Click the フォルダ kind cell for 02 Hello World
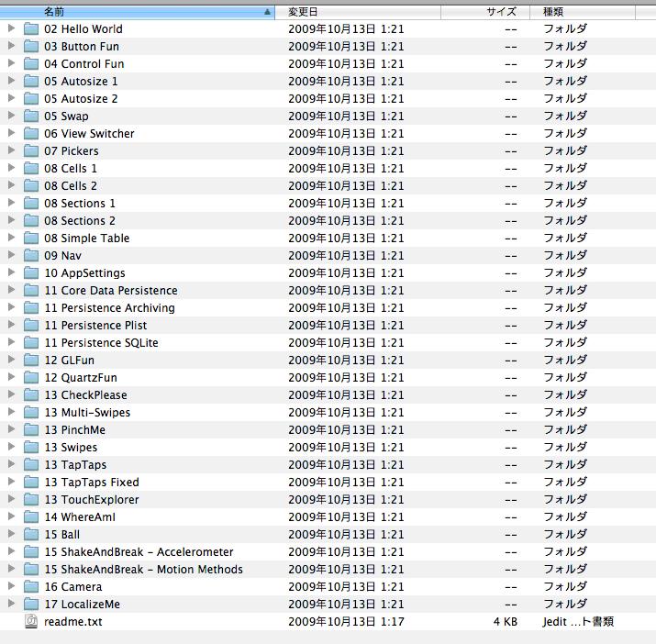Image resolution: width=656 pixels, height=644 pixels. point(565,28)
